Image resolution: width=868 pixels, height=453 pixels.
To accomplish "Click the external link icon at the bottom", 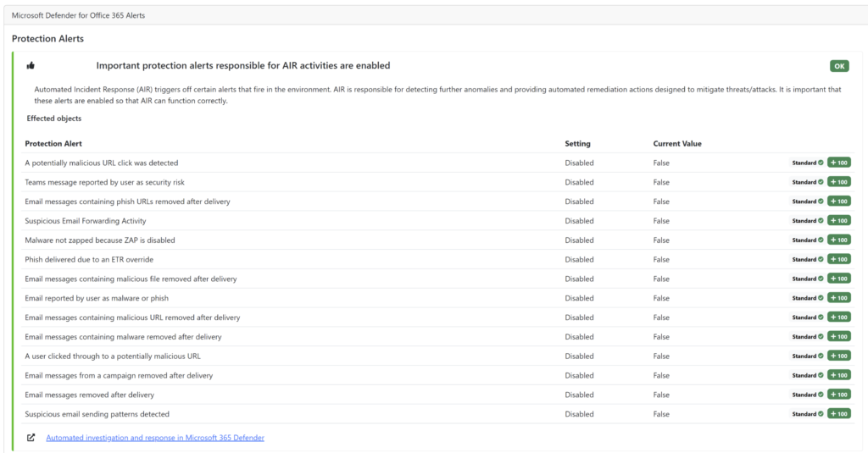I will pos(31,438).
